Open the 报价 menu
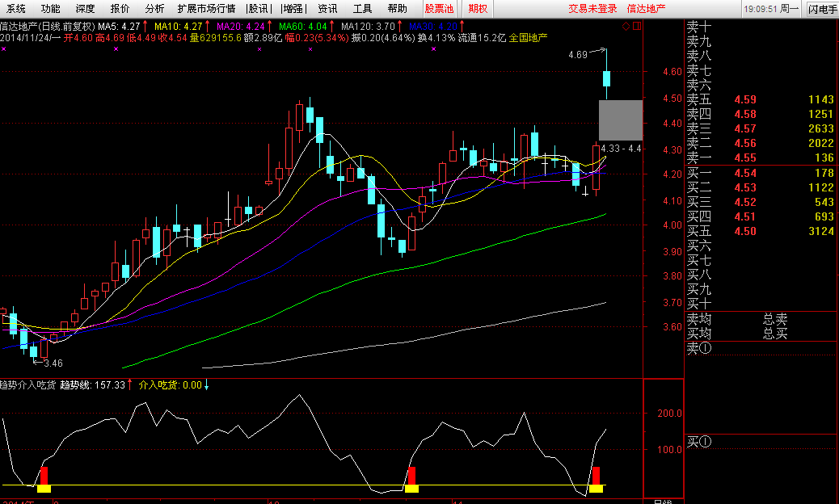 click(120, 9)
